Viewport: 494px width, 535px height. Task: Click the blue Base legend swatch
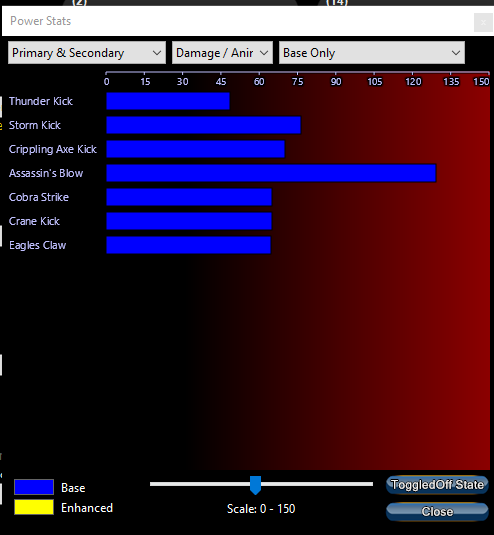click(x=34, y=487)
